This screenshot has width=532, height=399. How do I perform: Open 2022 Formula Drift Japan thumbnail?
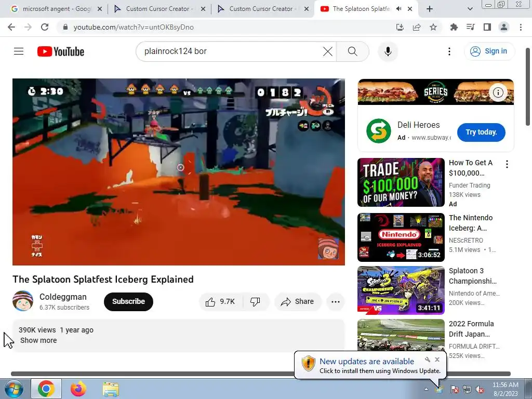point(401,335)
